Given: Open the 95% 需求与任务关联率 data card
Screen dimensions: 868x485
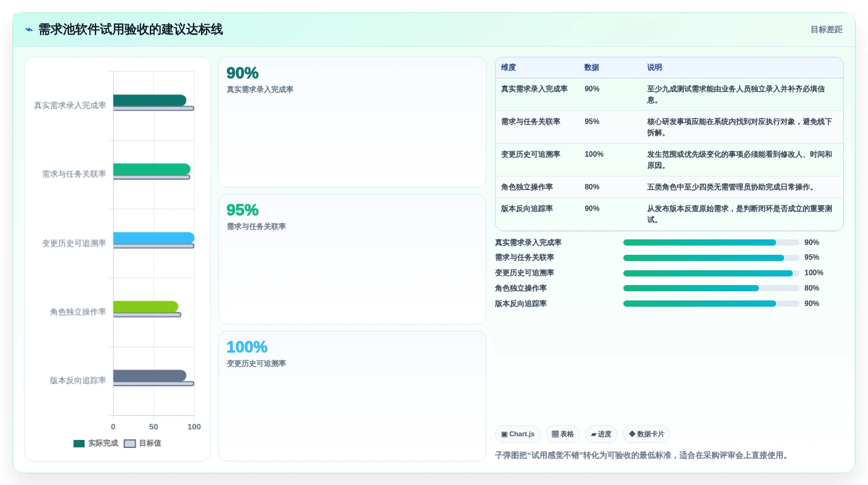Looking at the screenshot, I should coord(352,259).
